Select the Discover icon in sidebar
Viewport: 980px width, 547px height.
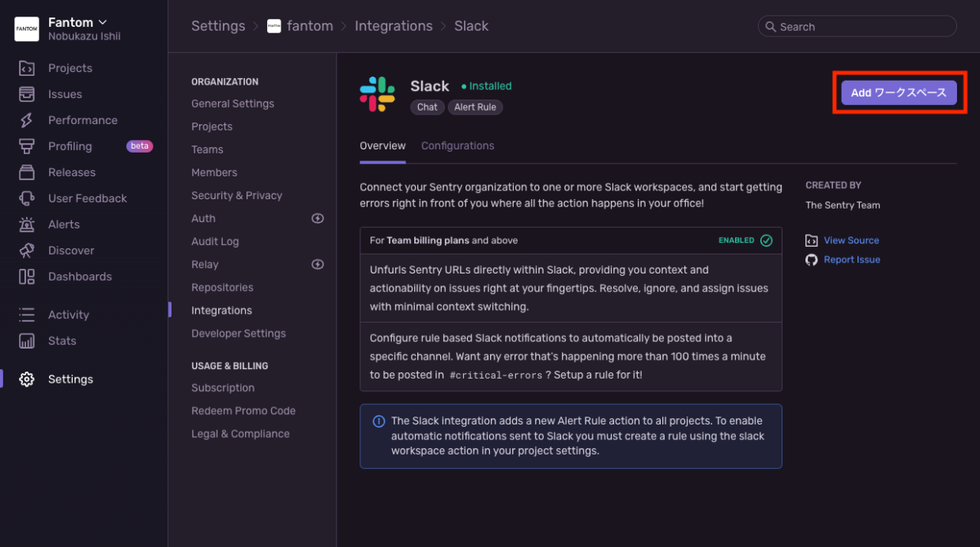27,250
